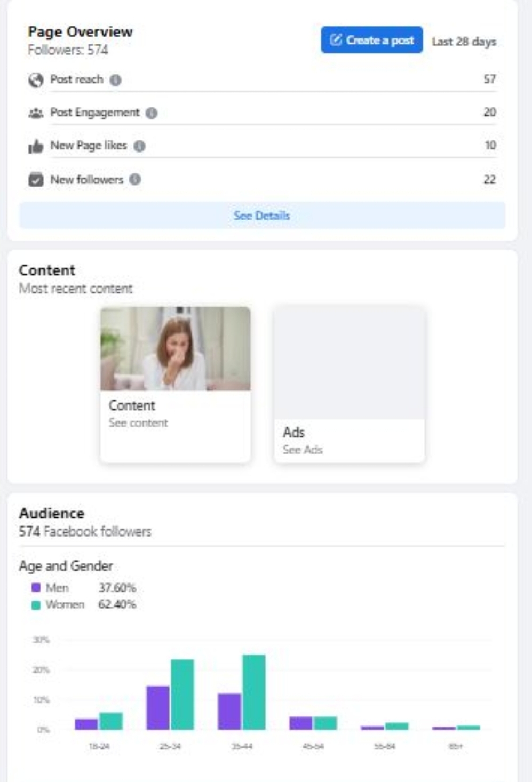
Task: Click the See Details button
Action: coord(262,216)
